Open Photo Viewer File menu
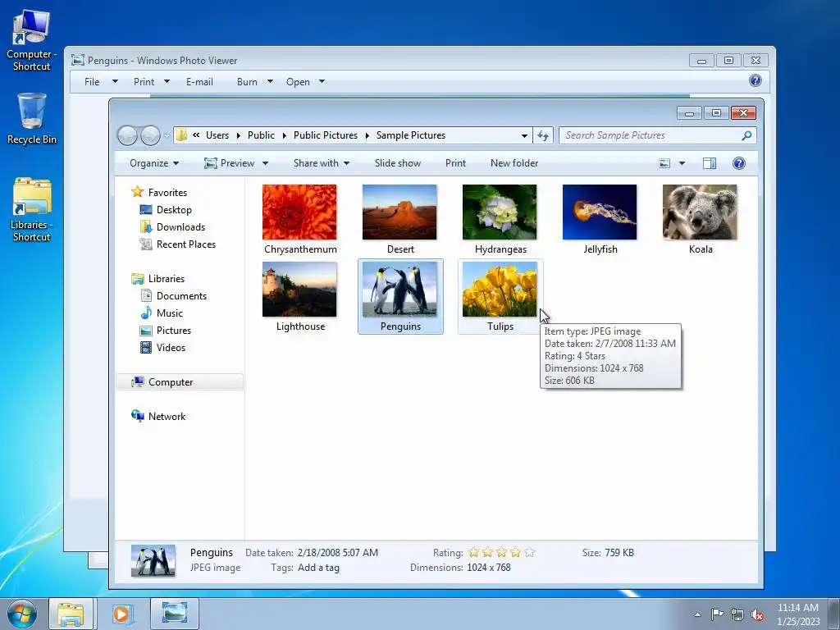 (101, 82)
